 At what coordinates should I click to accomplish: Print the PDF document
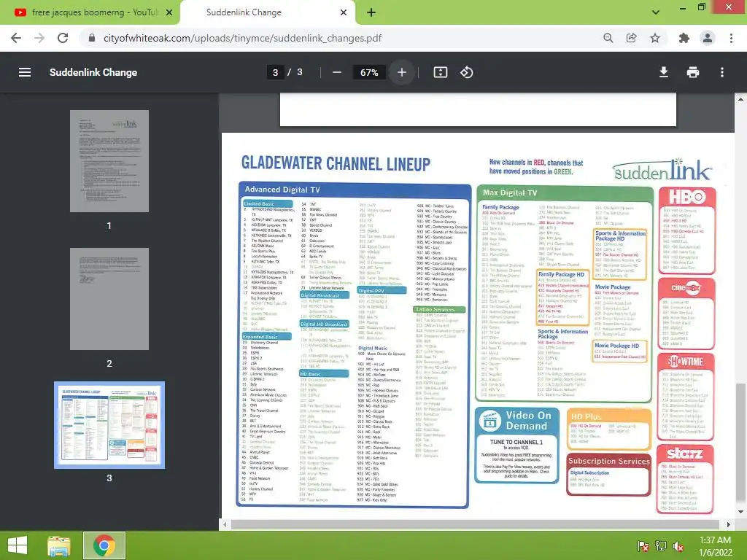pyautogui.click(x=693, y=72)
